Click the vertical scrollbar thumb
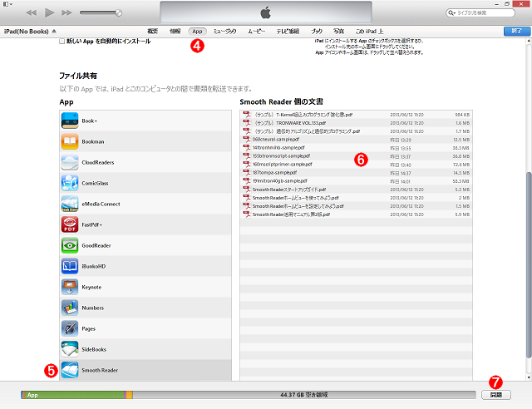 (x=529, y=264)
